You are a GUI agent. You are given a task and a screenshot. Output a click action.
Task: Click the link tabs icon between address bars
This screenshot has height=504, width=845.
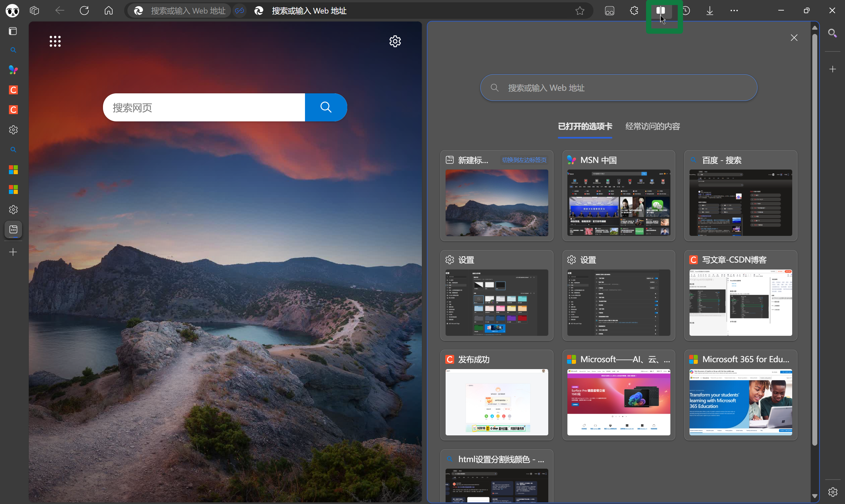pos(240,11)
